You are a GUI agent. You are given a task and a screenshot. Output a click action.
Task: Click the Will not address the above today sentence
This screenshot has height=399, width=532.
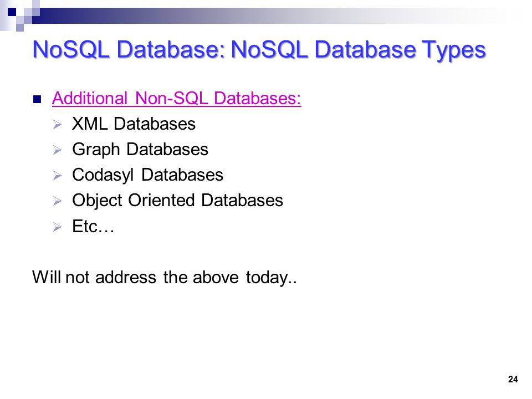[x=165, y=278]
